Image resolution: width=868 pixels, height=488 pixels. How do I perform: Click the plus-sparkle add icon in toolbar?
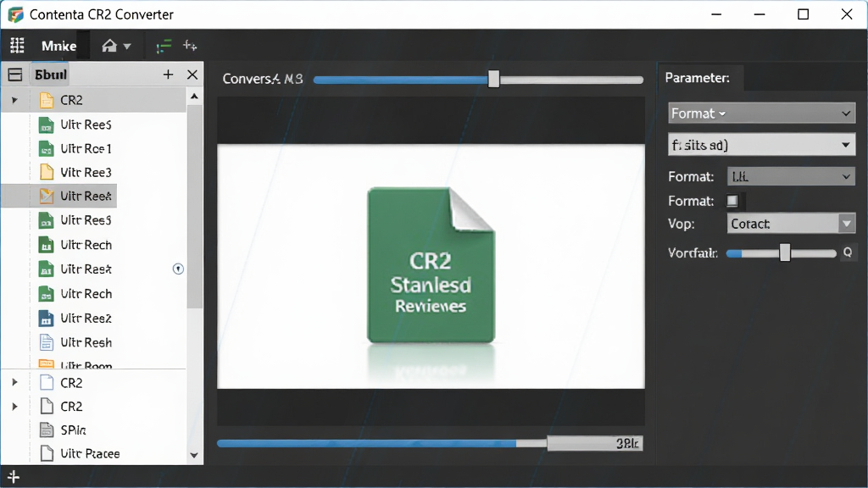(x=190, y=46)
